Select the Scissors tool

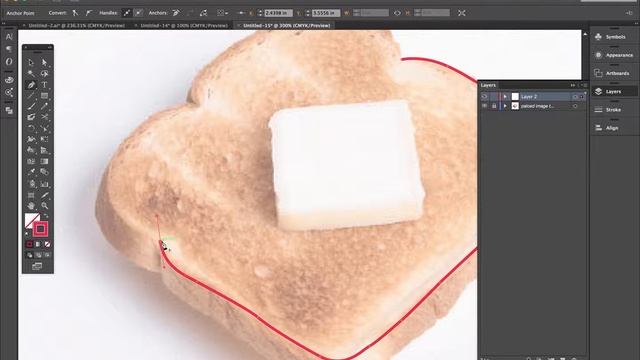(44, 117)
